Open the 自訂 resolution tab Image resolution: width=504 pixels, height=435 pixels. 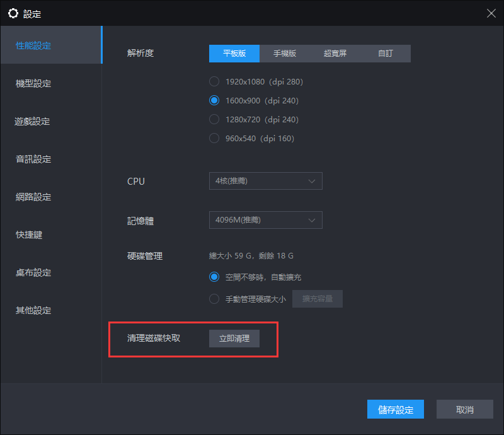pos(385,54)
